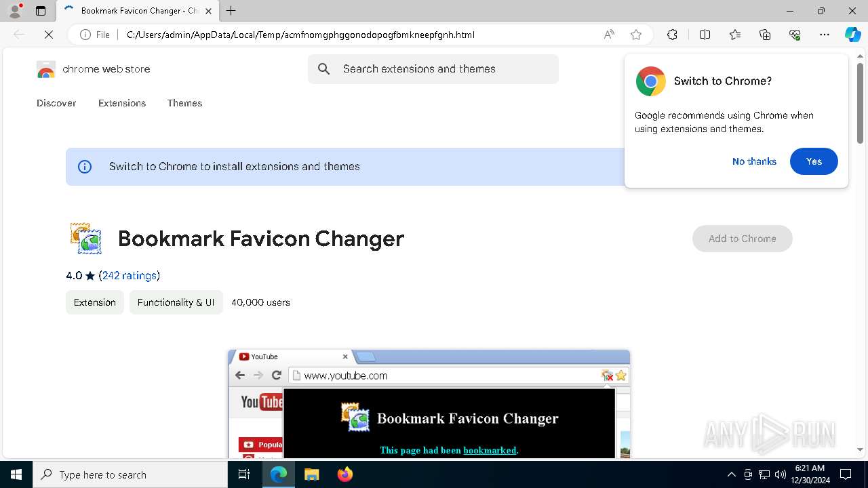Click Bookmark Favicon Changer extension icon
Image resolution: width=868 pixels, height=488 pixels.
click(86, 239)
